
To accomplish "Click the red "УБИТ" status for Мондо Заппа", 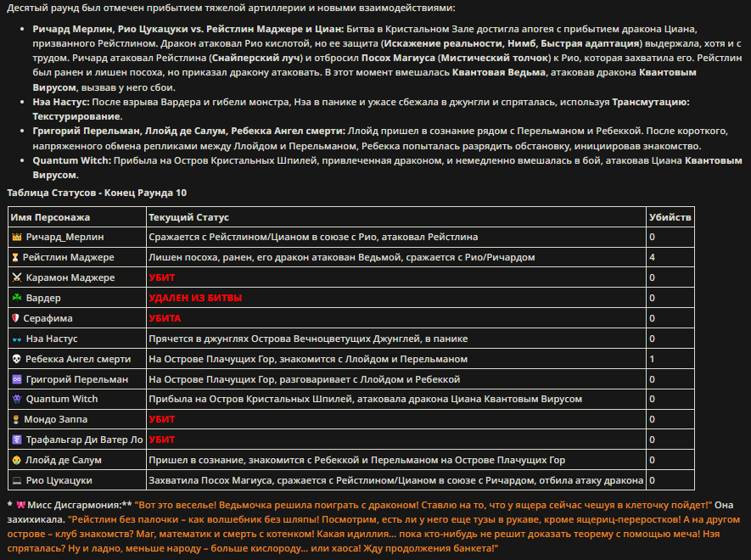I will pyautogui.click(x=162, y=420).
